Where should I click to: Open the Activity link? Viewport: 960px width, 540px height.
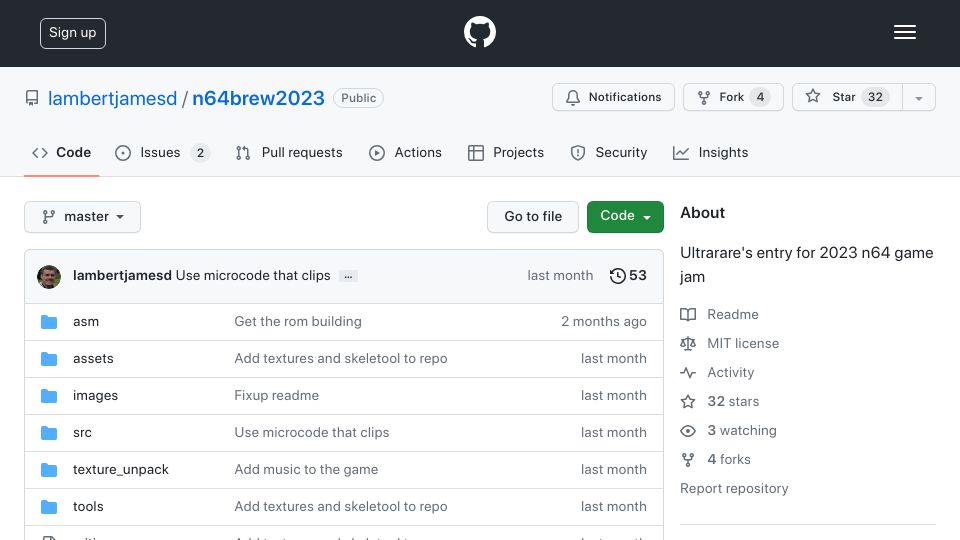(x=717, y=372)
